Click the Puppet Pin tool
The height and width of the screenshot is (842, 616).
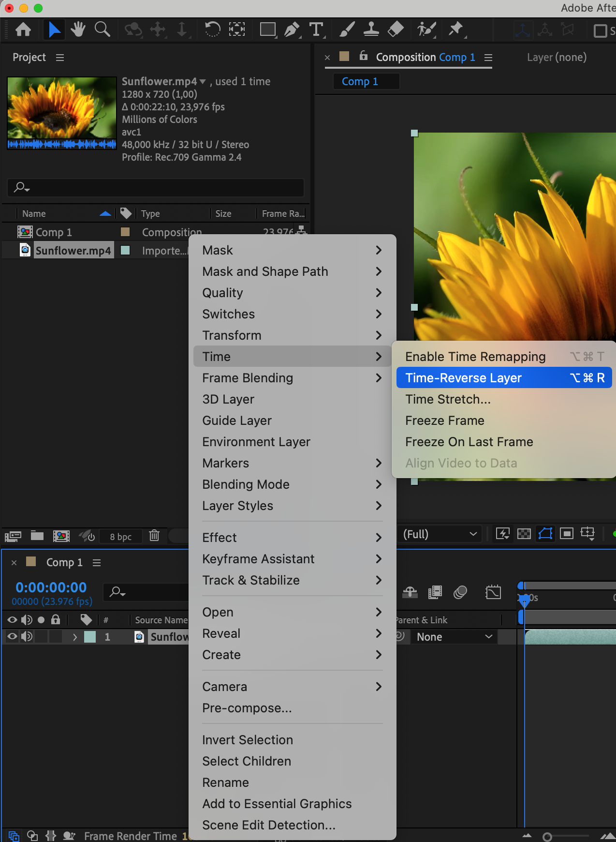(x=455, y=30)
